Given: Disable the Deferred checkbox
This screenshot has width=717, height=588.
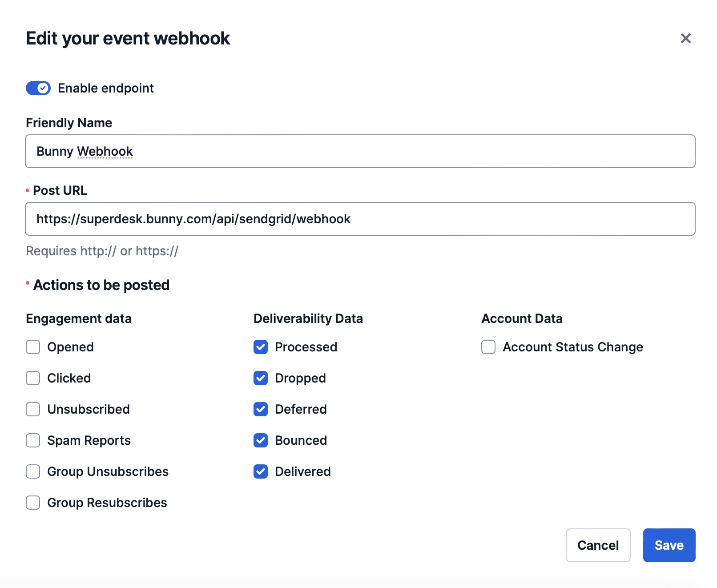Looking at the screenshot, I should pyautogui.click(x=261, y=409).
